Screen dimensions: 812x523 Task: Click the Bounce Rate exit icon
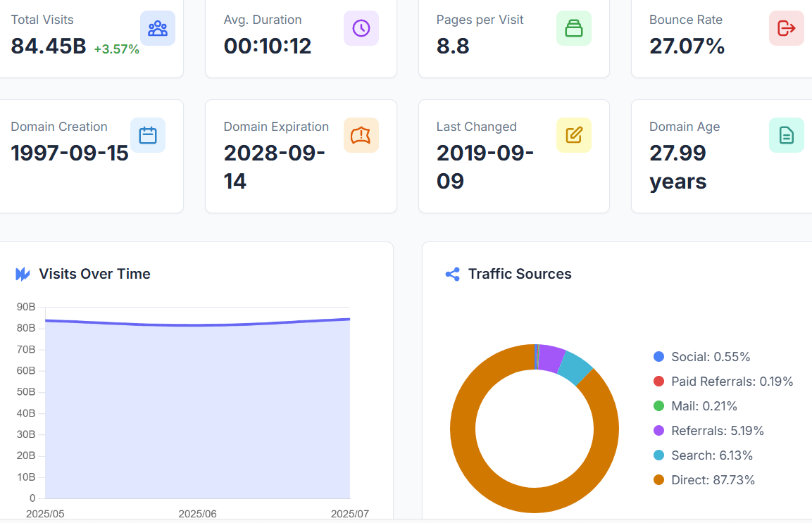[x=786, y=28]
